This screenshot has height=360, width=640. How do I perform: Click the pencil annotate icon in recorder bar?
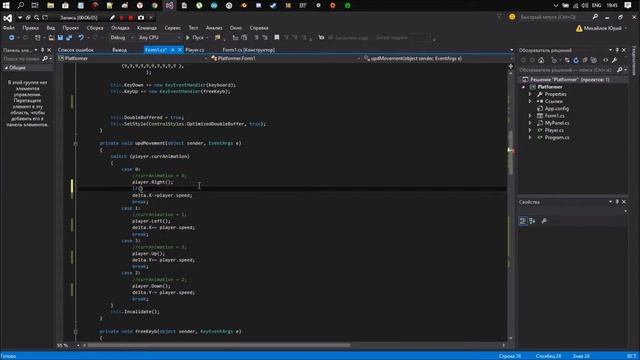(112, 18)
